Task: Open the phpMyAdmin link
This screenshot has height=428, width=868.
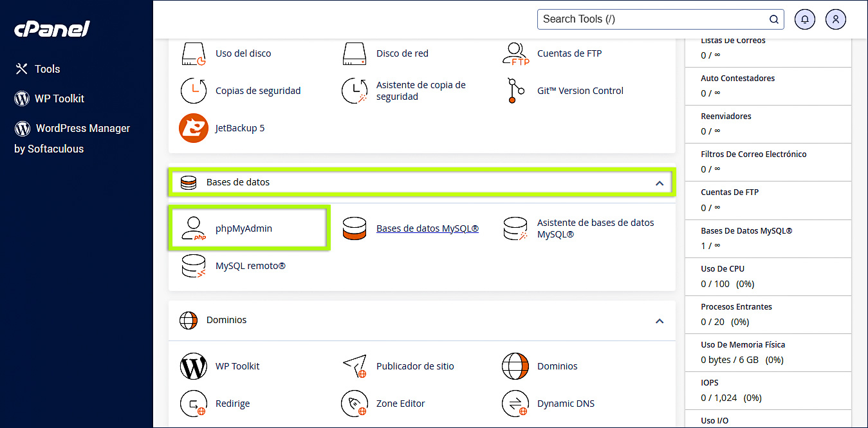Action: point(244,228)
